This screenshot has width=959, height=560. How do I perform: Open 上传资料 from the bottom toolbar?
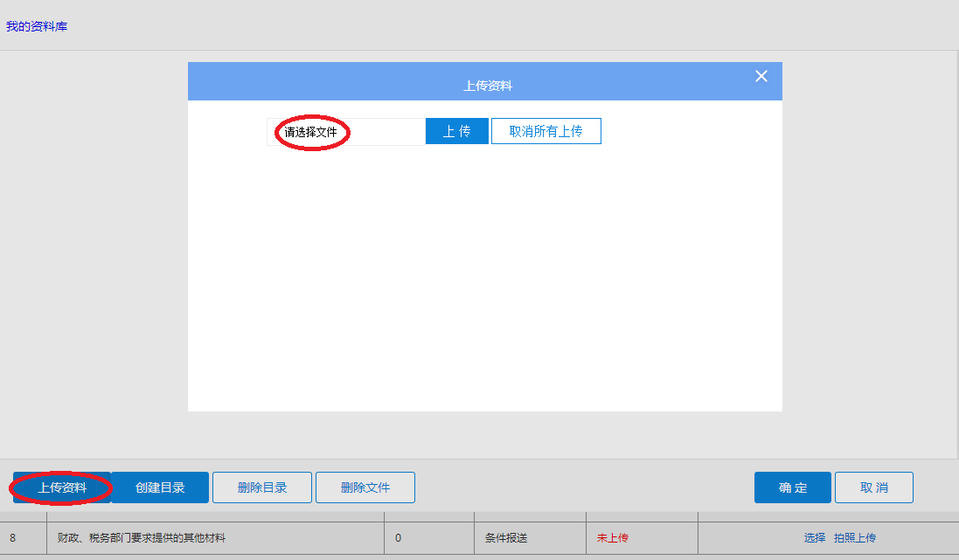coord(62,487)
